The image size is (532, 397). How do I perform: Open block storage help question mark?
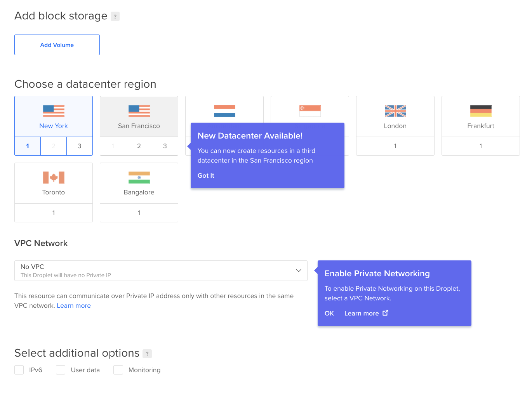[115, 16]
